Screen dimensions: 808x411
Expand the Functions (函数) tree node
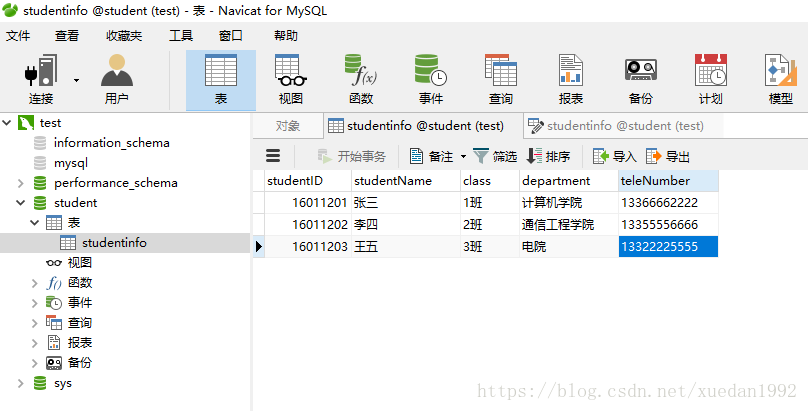tap(35, 283)
